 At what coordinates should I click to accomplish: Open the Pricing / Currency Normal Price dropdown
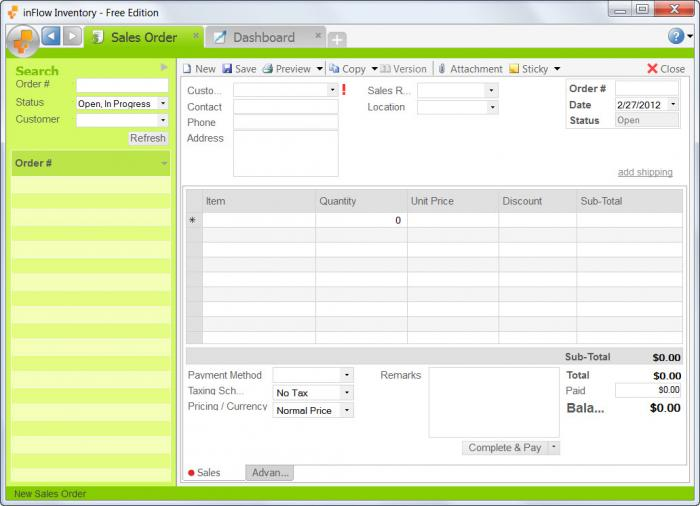point(347,410)
